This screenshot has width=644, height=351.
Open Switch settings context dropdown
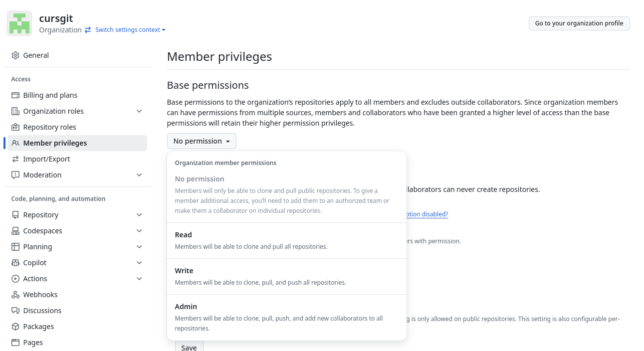tap(130, 30)
